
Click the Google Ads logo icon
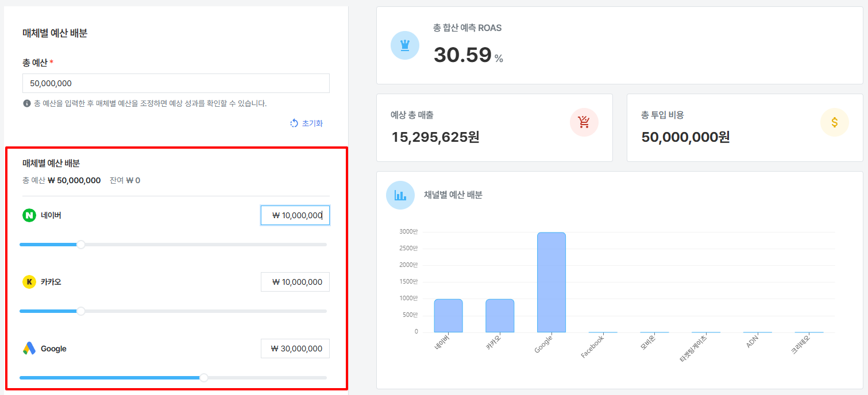click(x=29, y=348)
